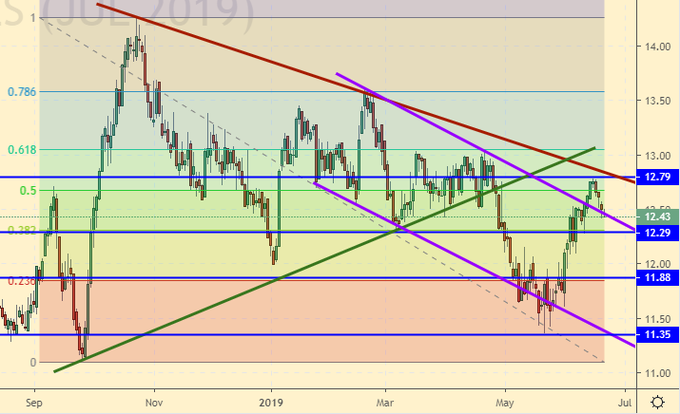Select the 0.786 Fibonacci level label
This screenshot has height=414, width=680.
(22, 92)
